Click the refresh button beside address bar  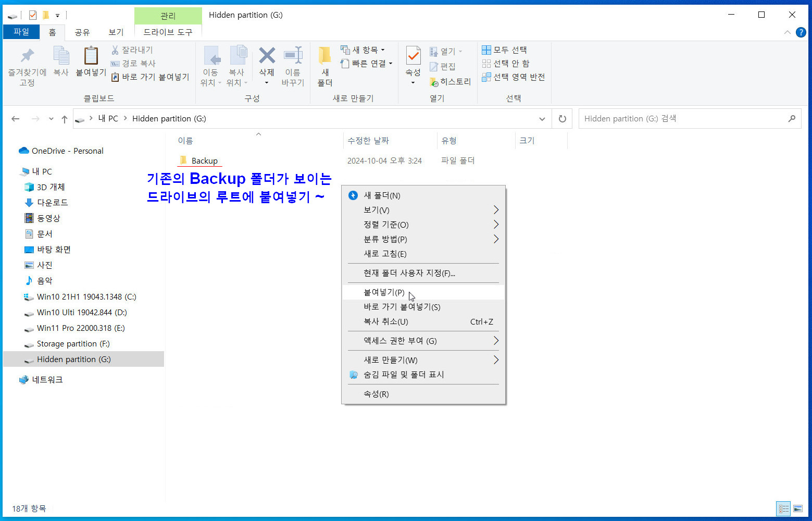coord(563,119)
